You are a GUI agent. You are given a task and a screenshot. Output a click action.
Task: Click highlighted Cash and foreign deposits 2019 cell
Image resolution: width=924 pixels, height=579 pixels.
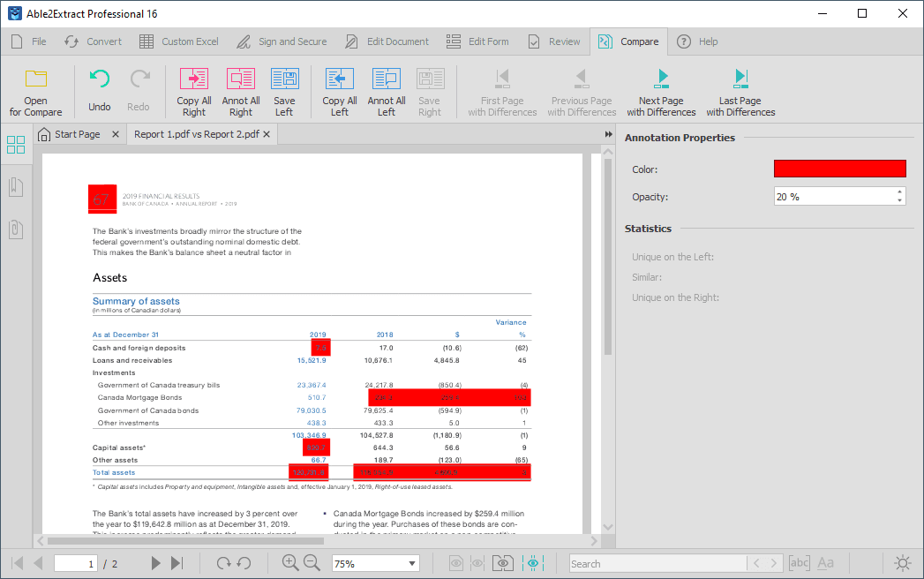click(x=320, y=347)
